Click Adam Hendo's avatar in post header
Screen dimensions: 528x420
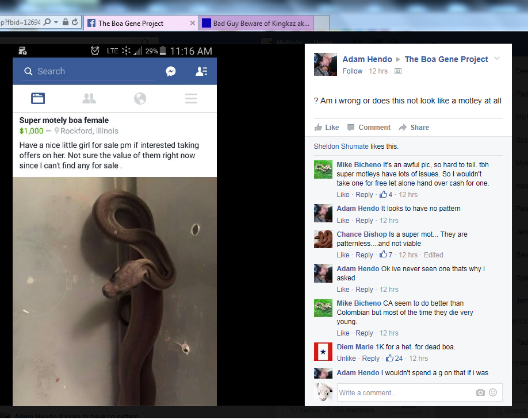(326, 64)
